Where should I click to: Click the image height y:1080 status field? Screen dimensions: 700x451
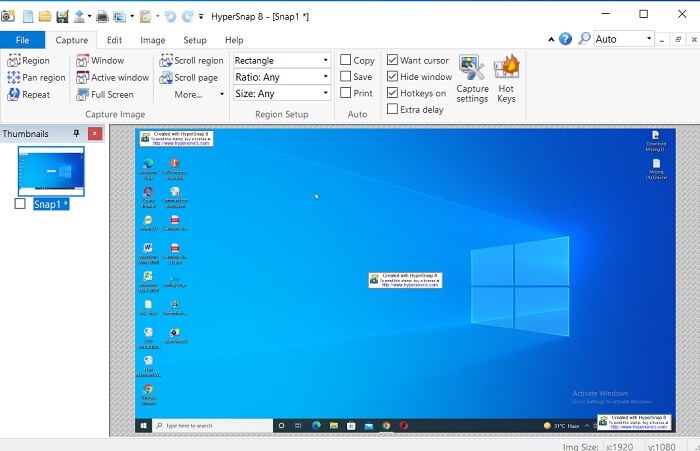click(x=661, y=446)
